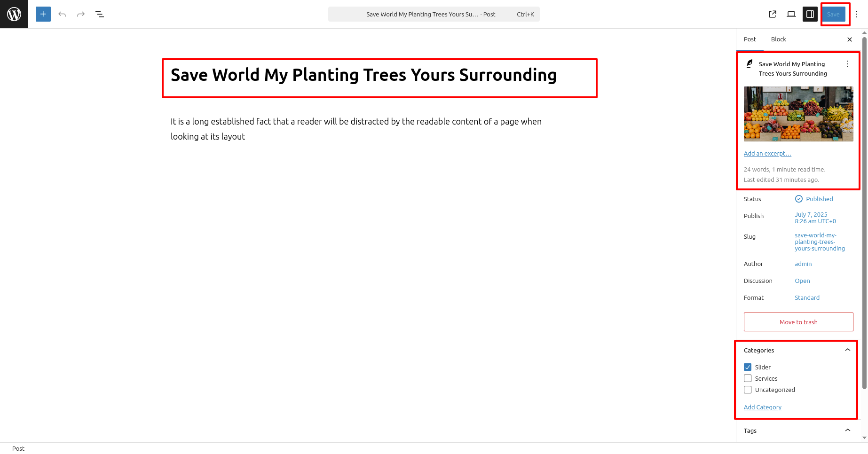View post in new tab
868x454 pixels.
click(x=773, y=14)
